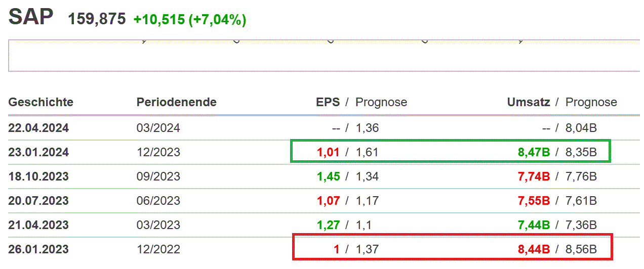Select the 23.01.2024 earnings date
Viewport: 644px width, 269px height.
tap(38, 152)
